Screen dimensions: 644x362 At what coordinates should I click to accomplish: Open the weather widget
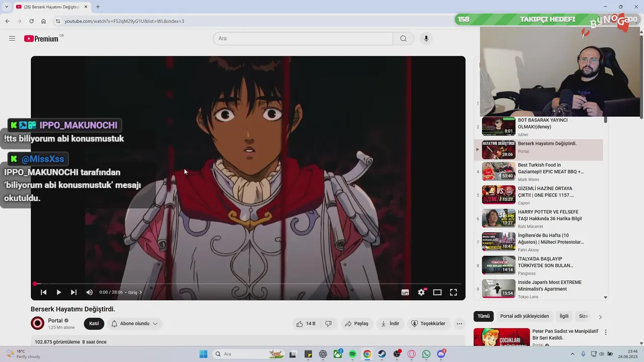coord(23,354)
